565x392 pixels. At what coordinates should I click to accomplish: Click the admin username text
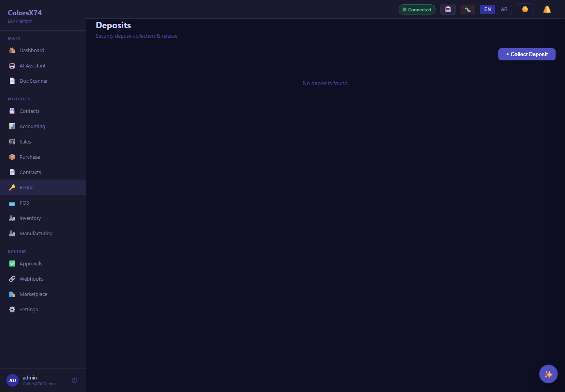pyautogui.click(x=30, y=377)
